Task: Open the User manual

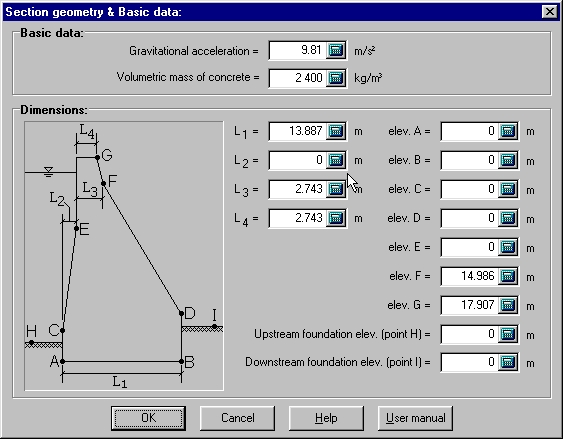Action: coord(415,418)
